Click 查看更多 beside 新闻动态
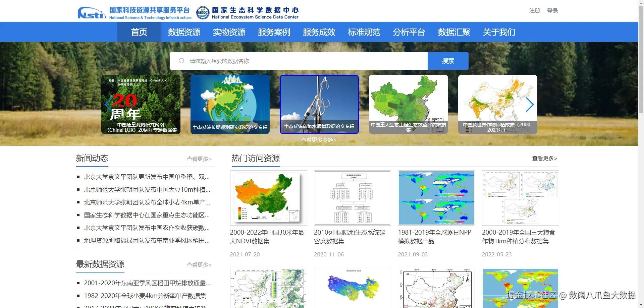 [199, 159]
